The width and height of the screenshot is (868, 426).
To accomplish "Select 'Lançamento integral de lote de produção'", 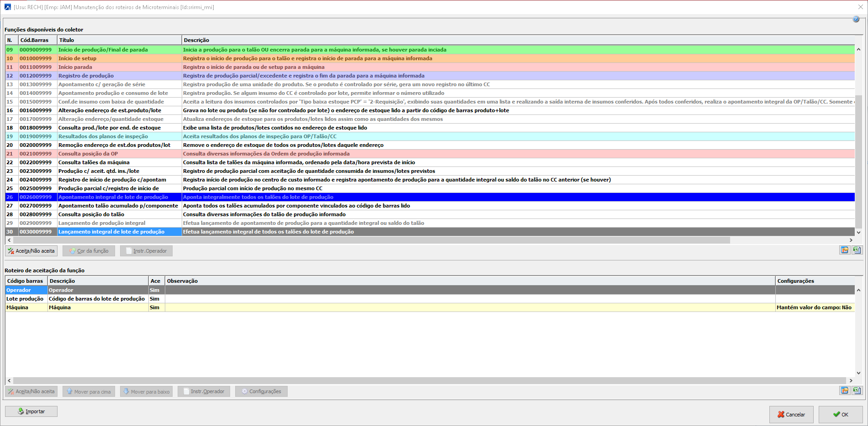I will tap(430, 232).
